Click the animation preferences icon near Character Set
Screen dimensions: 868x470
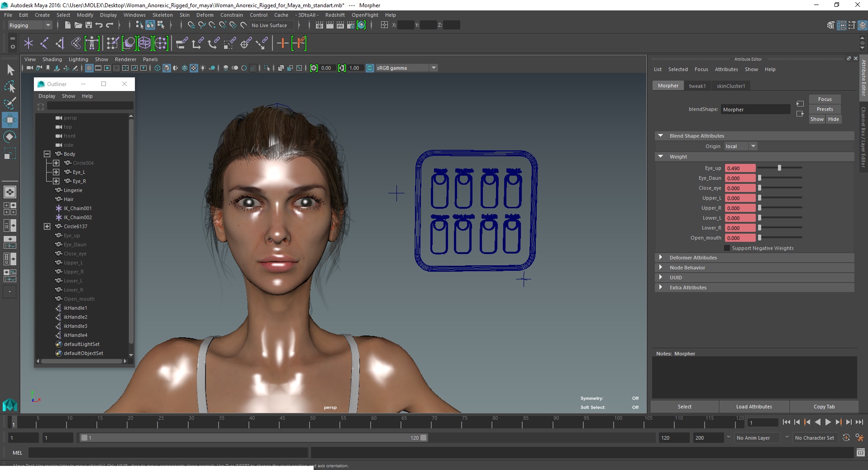(859, 438)
